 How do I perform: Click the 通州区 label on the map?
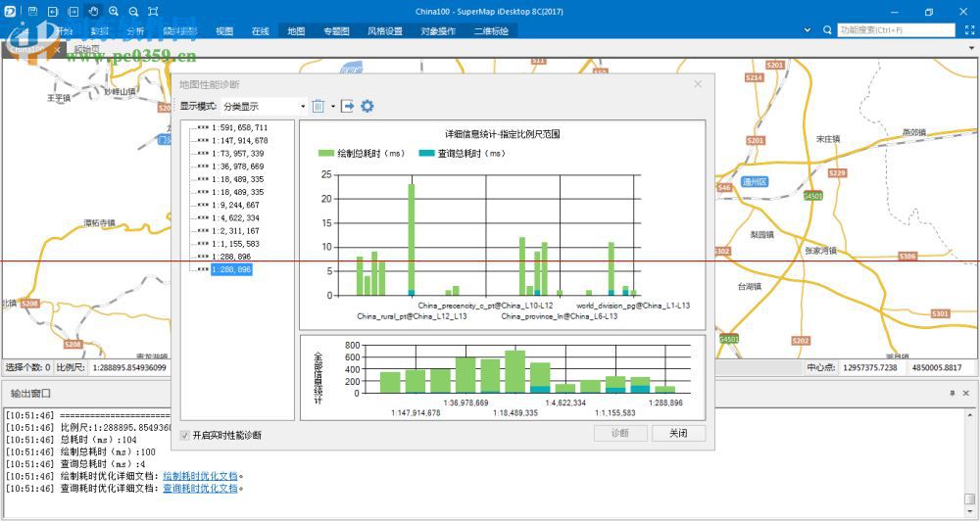point(755,182)
